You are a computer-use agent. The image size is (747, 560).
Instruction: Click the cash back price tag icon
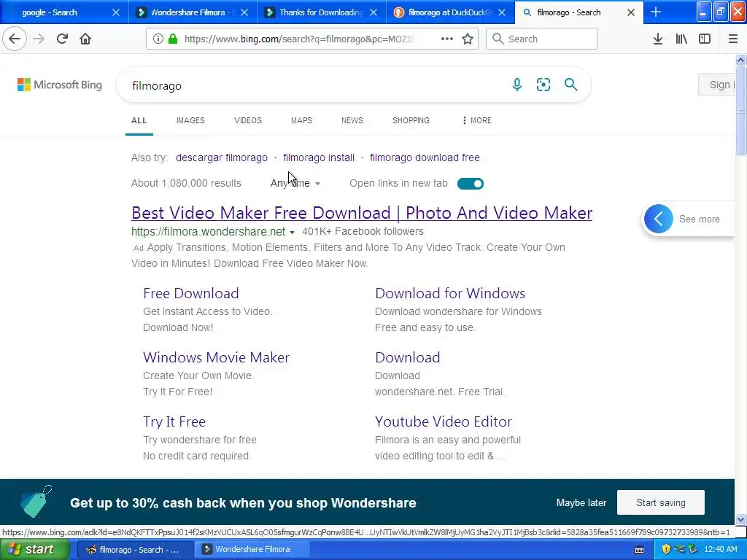click(36, 502)
